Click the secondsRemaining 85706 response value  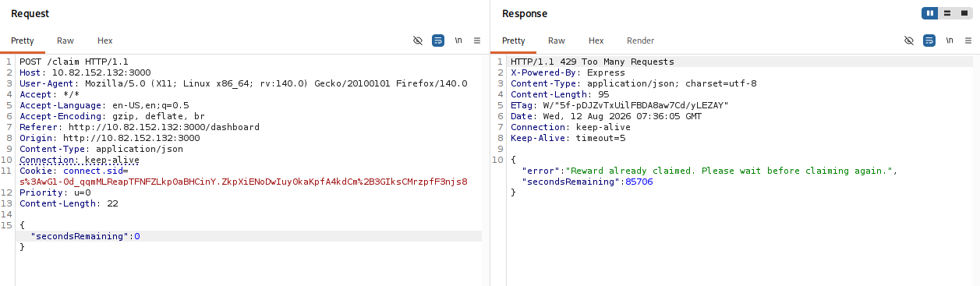(x=639, y=182)
